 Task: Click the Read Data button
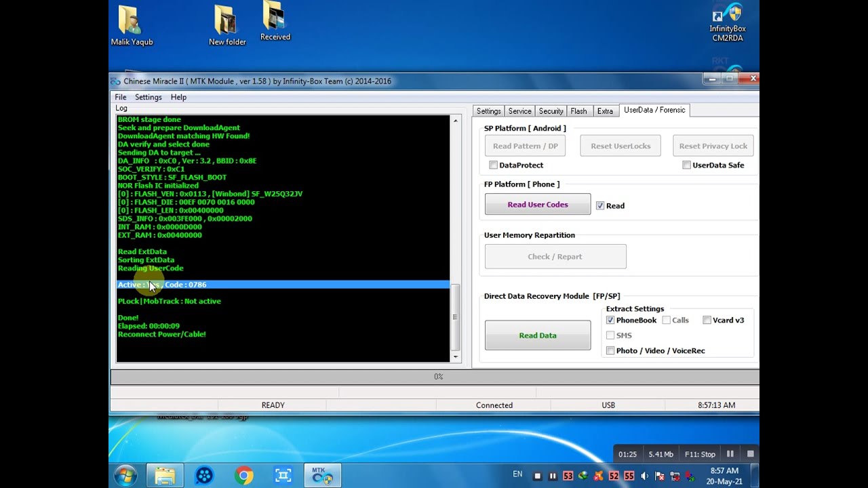click(x=538, y=335)
